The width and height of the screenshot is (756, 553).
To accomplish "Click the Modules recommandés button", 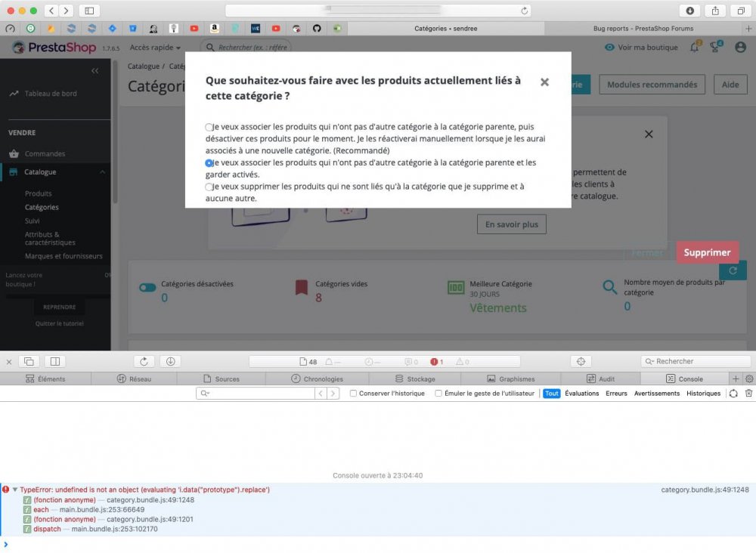I will click(x=652, y=85).
